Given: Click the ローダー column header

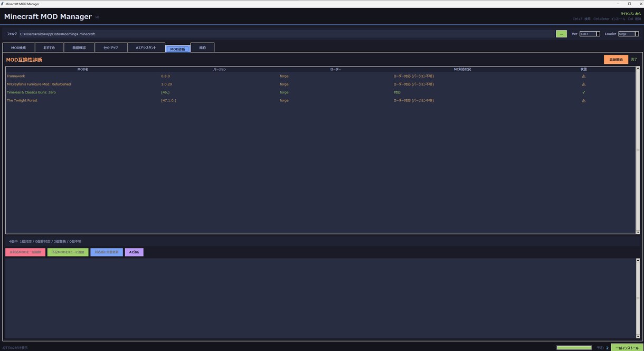Looking at the screenshot, I should (x=336, y=69).
